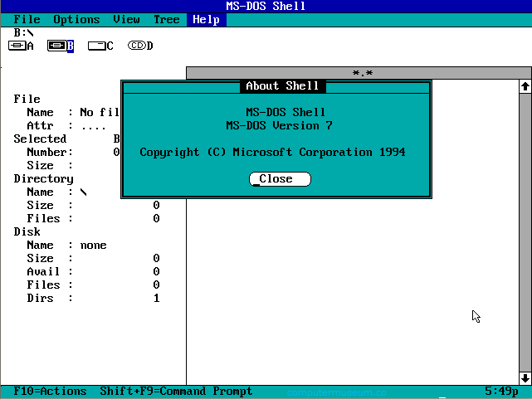Open the View menu
The image size is (532, 399).
126,19
